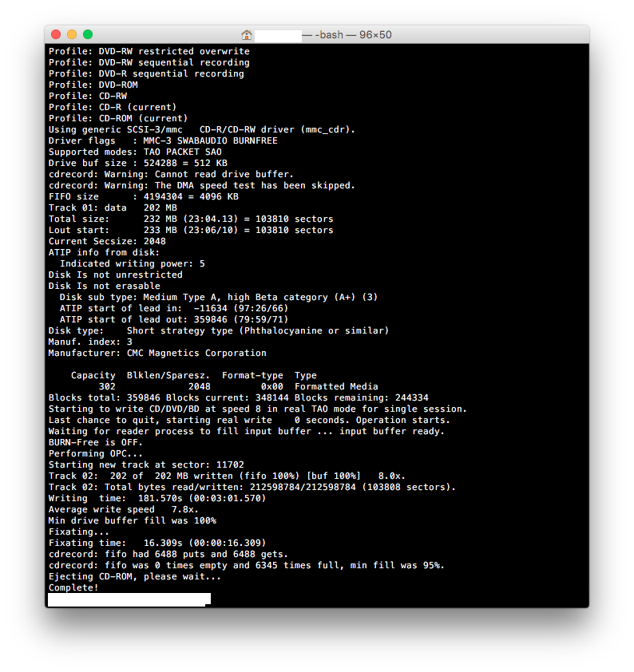Screen dimensions: 634x672
Task: Click the green zoom window button
Action: click(88, 34)
